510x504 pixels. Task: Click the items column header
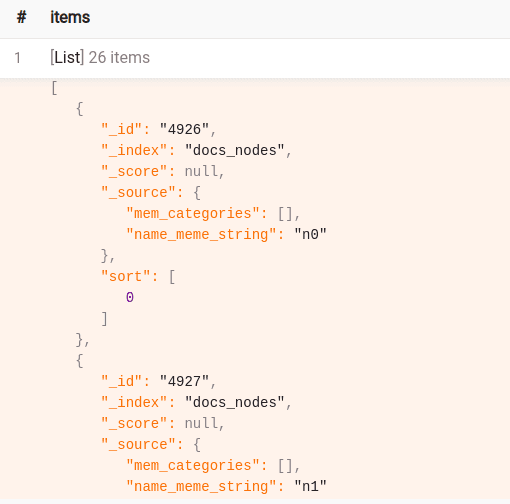70,17
